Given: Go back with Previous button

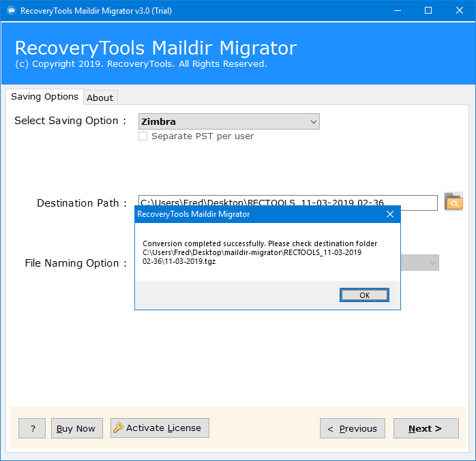Looking at the screenshot, I should (x=352, y=428).
